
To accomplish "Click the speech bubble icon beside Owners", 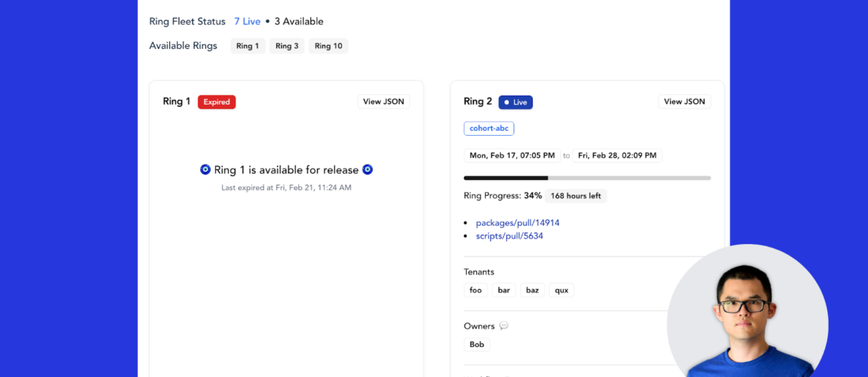I will 504,326.
